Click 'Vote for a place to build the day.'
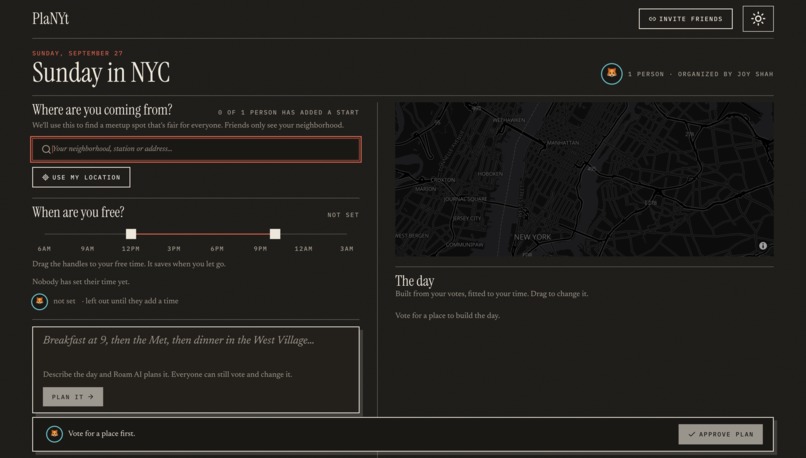Screen dimensions: 806x458 [447, 316]
